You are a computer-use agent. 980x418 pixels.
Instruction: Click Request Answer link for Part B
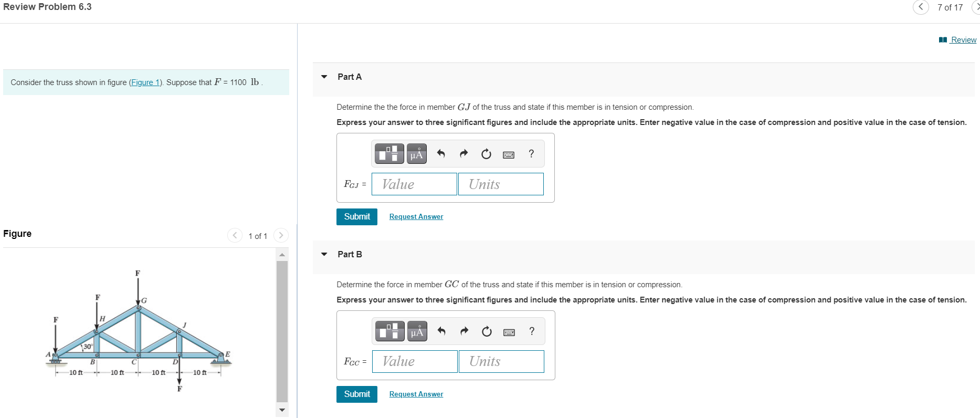tap(416, 394)
